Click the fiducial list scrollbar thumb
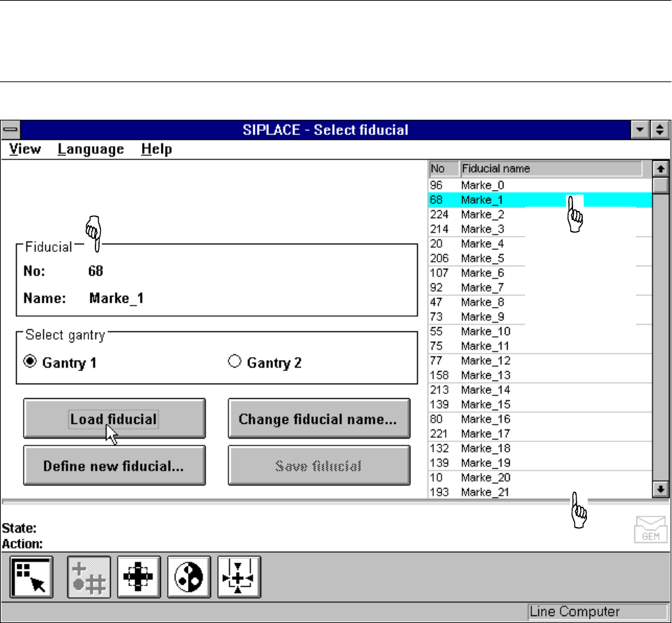Image resolution: width=672 pixels, height=623 pixels. [x=660, y=185]
